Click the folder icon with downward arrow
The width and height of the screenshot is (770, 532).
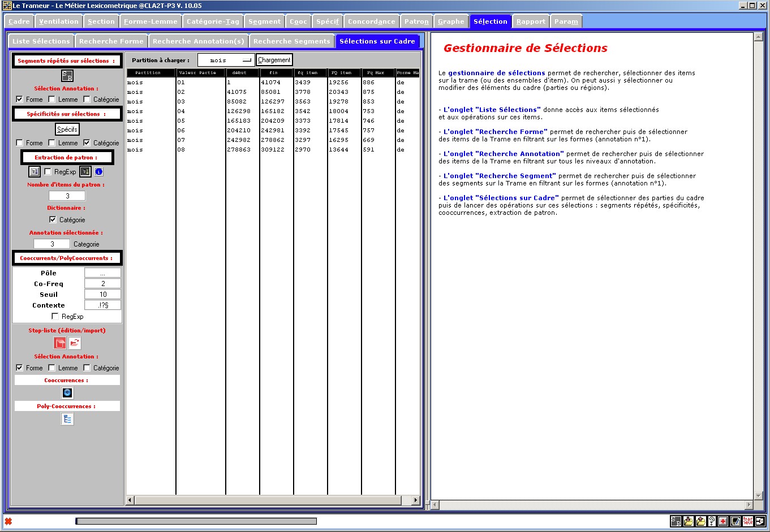point(689,521)
